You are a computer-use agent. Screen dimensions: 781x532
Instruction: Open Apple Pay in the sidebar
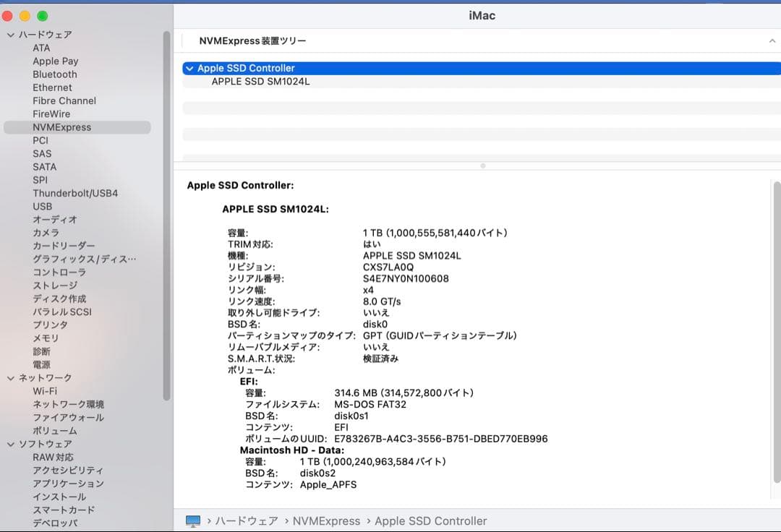point(55,61)
